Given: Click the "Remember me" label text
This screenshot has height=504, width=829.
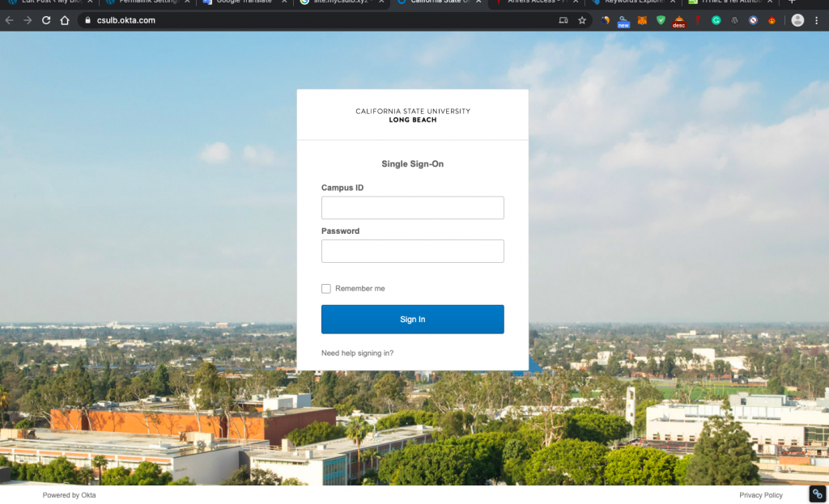Looking at the screenshot, I should (360, 289).
